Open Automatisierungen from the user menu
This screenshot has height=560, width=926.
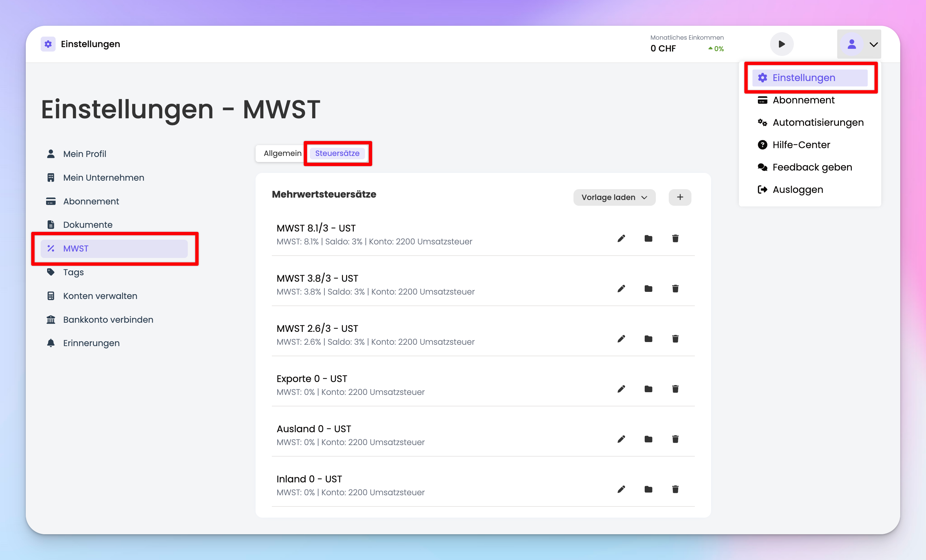point(818,122)
